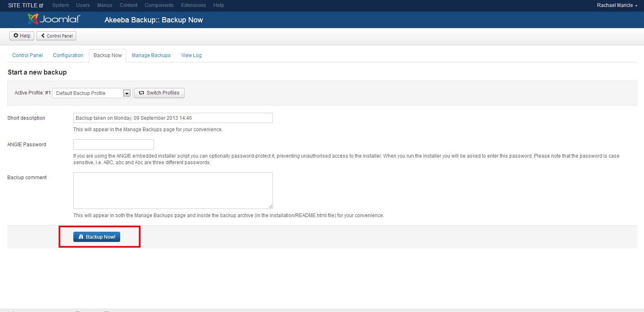Click the Control Panel back button in toolbar
This screenshot has height=312, width=644.
pos(56,36)
